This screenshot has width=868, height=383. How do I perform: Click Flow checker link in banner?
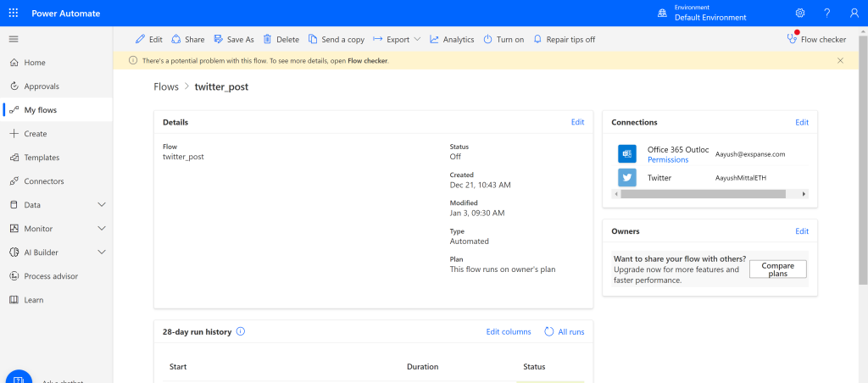point(368,61)
